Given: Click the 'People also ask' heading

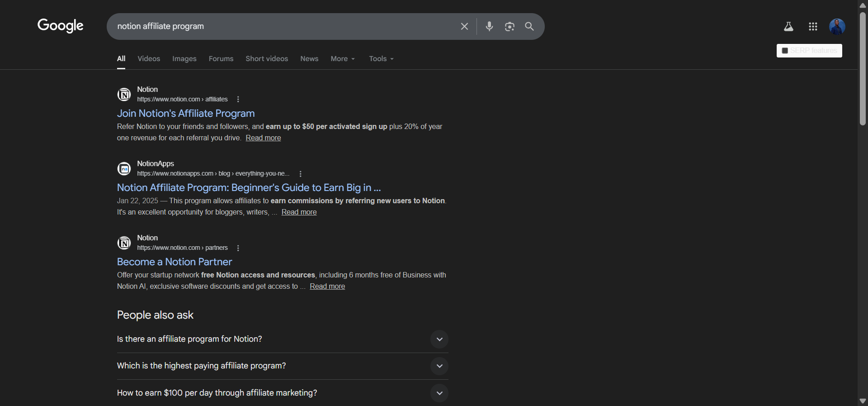Looking at the screenshot, I should [x=155, y=315].
